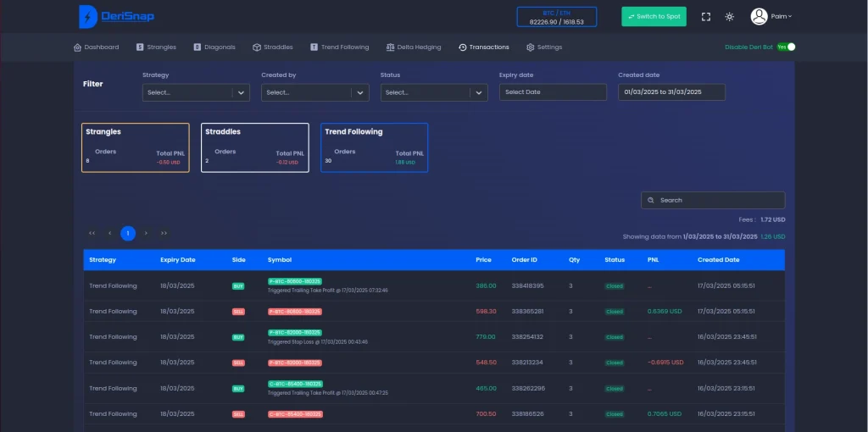Click the DeriSnap logo icon

pos(86,16)
